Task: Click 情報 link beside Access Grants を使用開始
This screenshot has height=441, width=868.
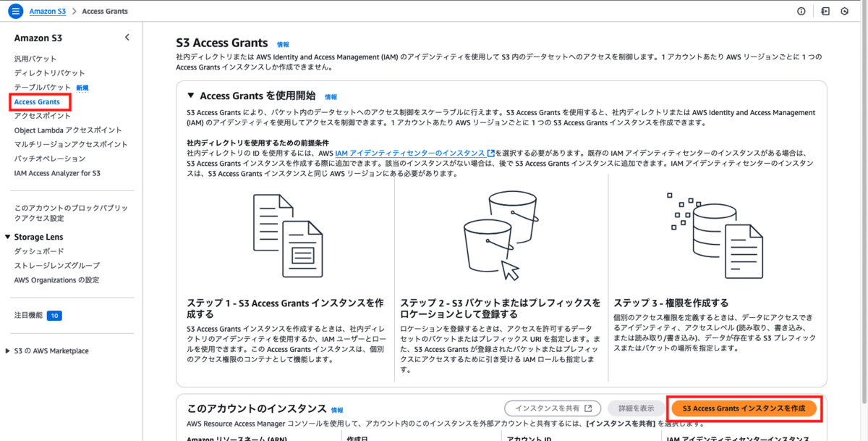Action: click(331, 97)
